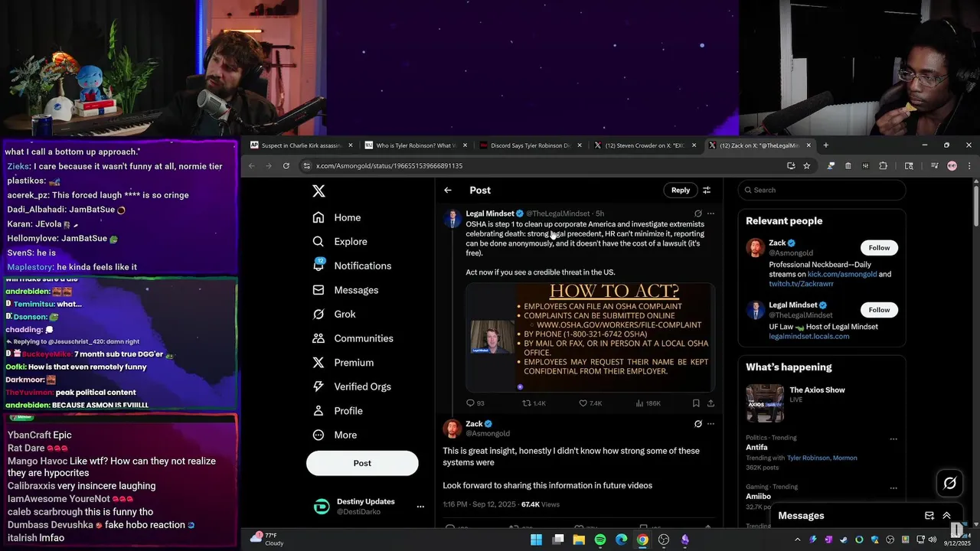This screenshot has height=551, width=980.
Task: Open Chrome extensions puzzle icon
Action: point(883,166)
